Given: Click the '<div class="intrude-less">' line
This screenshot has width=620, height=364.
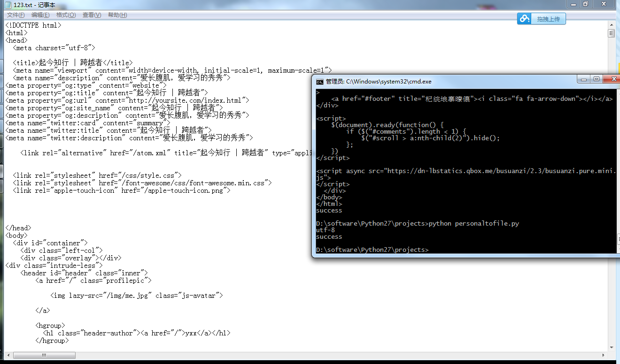Looking at the screenshot, I should tap(54, 265).
